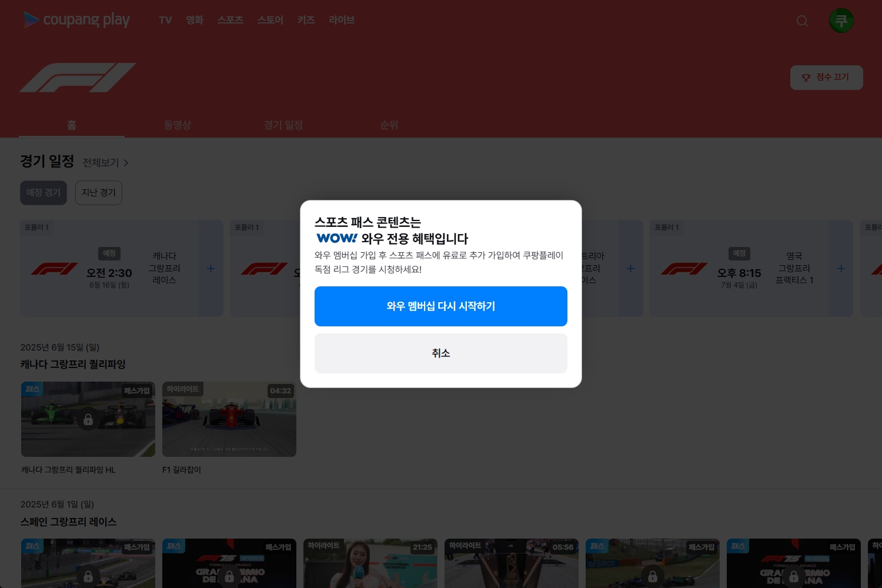This screenshot has width=882, height=588.
Task: Open TV menu in top navigation
Action: (x=165, y=20)
